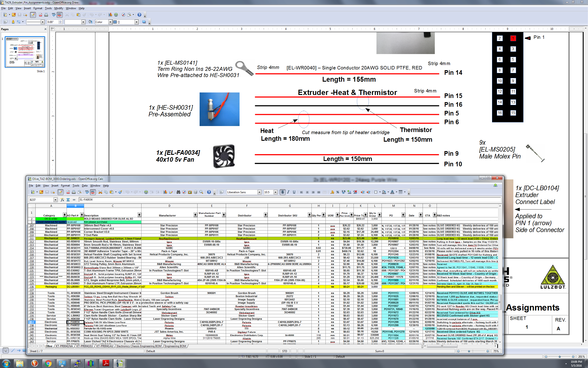Click the Sum sigma icon in Calc
Image resolution: width=588 pixels, height=368 pixels.
click(x=68, y=200)
